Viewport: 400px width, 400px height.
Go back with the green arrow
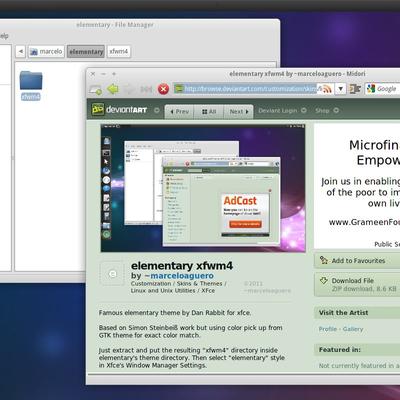[113, 89]
